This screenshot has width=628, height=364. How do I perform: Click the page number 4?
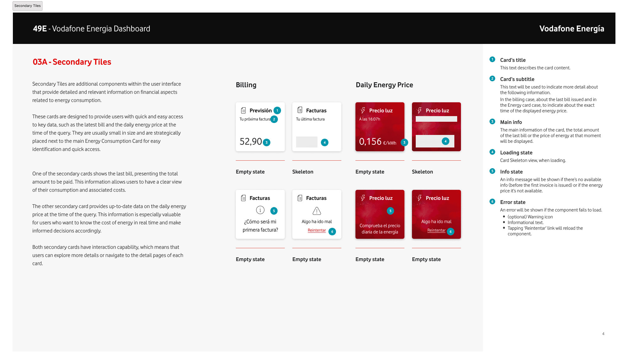(603, 334)
